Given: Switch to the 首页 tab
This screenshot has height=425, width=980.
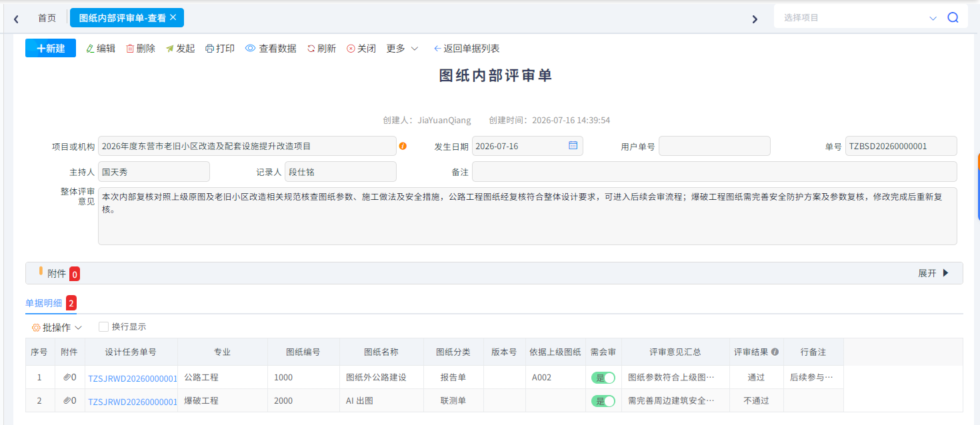Looking at the screenshot, I should pos(47,18).
